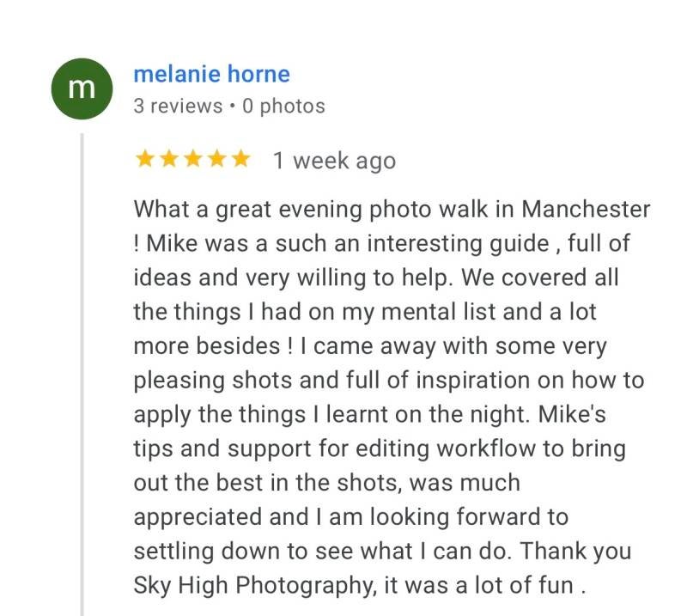687x616 pixels.
Task: Click the fourth yellow rating star
Action: (x=216, y=159)
